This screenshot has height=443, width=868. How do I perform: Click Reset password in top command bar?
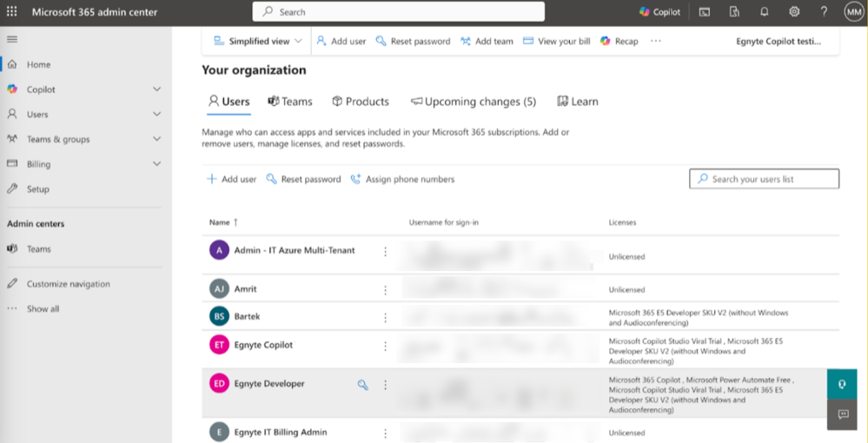tap(413, 41)
